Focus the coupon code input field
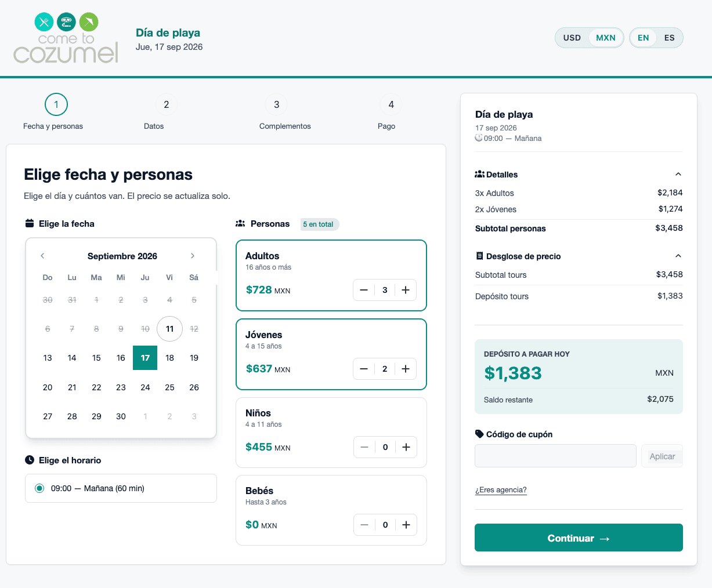Viewport: 712px width, 588px height. [555, 456]
